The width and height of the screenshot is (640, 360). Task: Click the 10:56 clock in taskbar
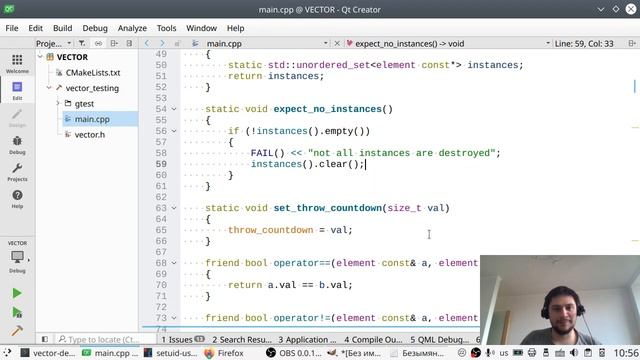click(626, 353)
